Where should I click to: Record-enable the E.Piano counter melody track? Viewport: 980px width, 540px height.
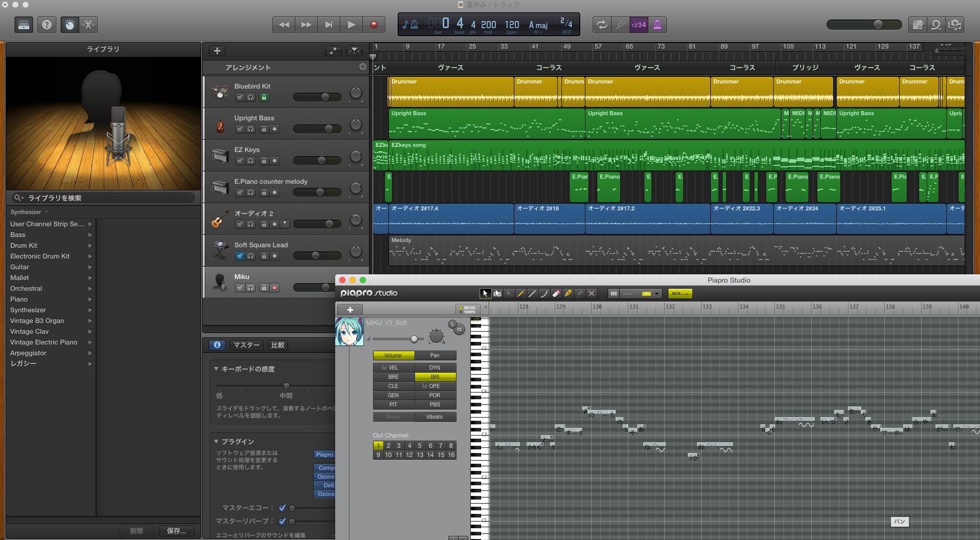click(x=275, y=192)
